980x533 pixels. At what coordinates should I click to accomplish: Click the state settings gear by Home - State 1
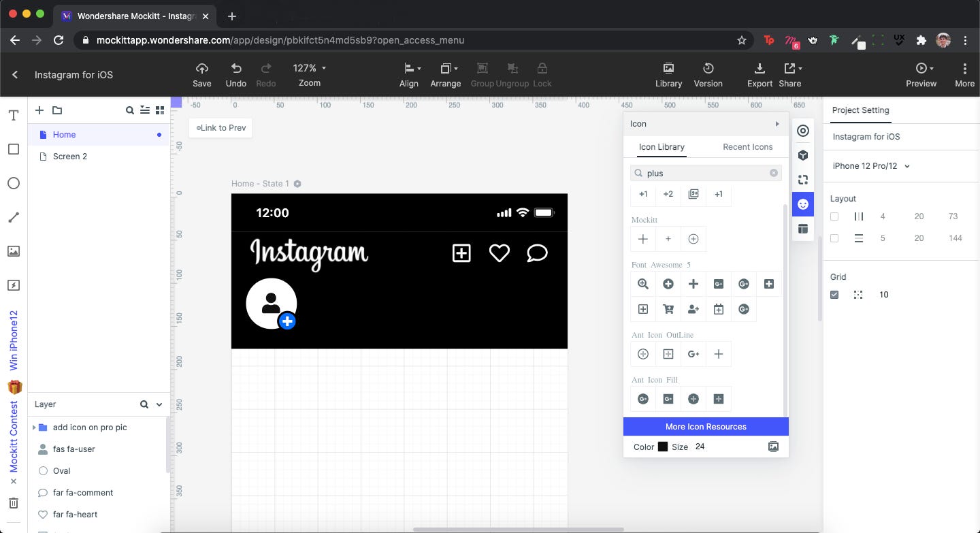[297, 184]
